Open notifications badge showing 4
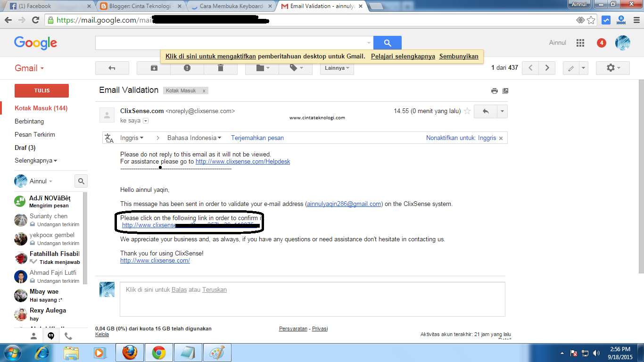 (602, 43)
